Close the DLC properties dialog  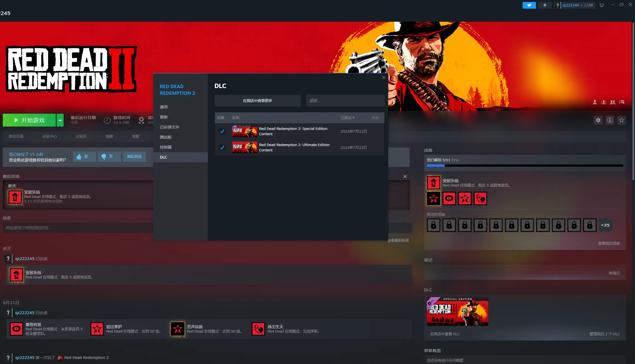tap(384, 77)
